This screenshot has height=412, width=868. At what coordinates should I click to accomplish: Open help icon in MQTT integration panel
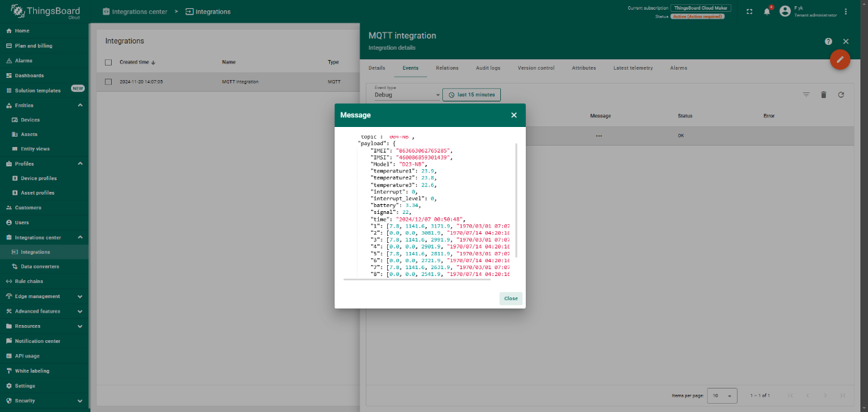tap(828, 41)
